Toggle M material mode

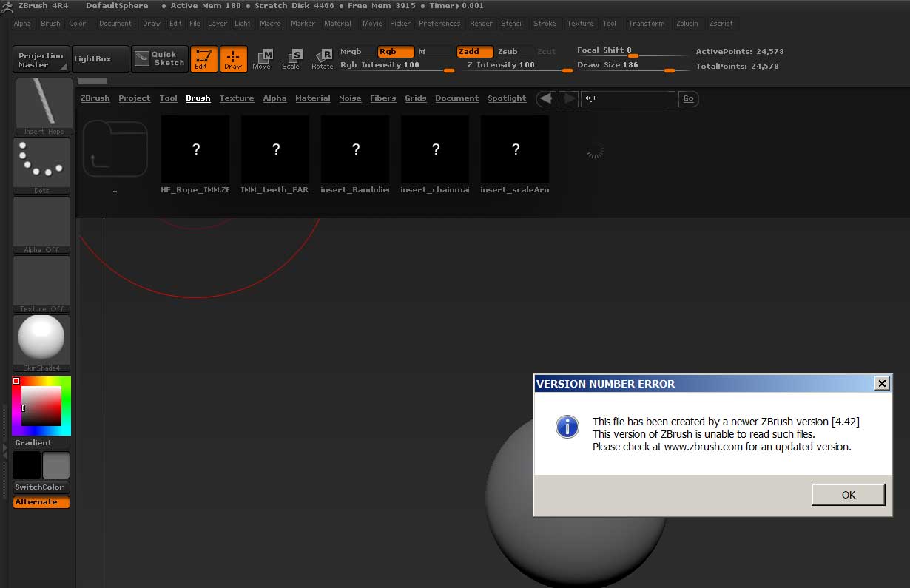pyautogui.click(x=434, y=52)
